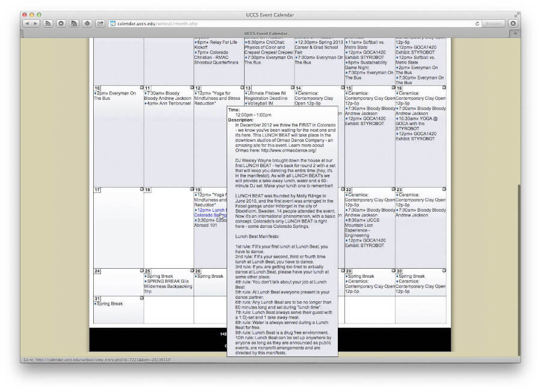Click the Reader button in address bar
The image size is (541, 392).
tap(493, 24)
